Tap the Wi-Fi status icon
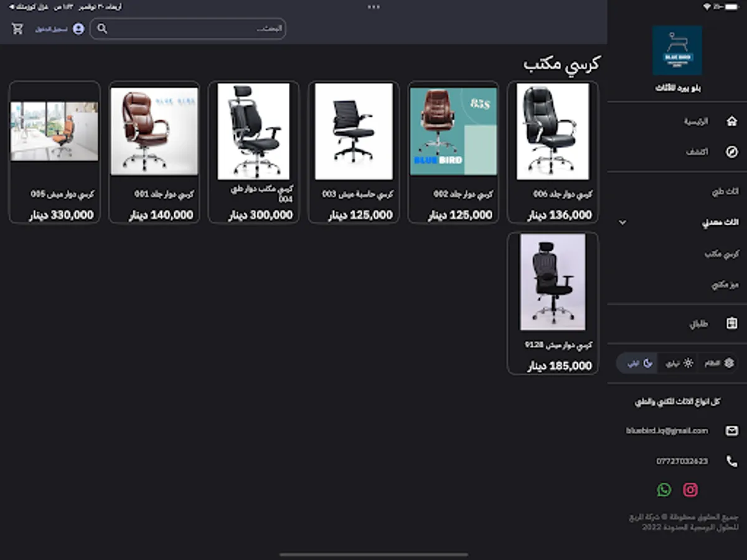Viewport: 747px width, 560px height. coord(707,7)
